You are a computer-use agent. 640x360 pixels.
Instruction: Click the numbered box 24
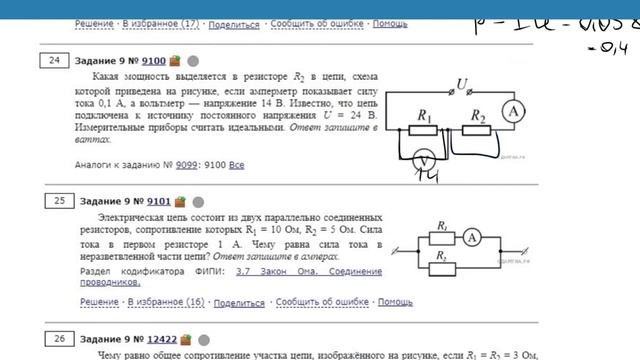pyautogui.click(x=54, y=60)
